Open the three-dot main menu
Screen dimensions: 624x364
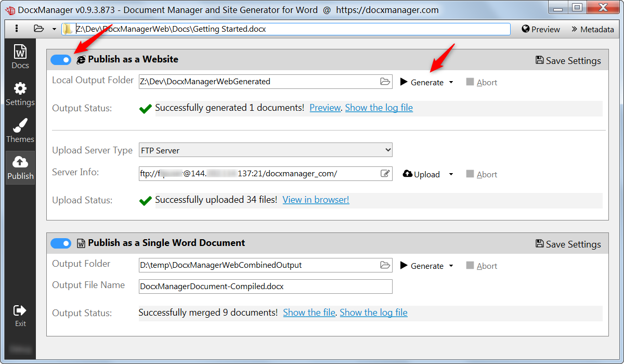pos(17,29)
